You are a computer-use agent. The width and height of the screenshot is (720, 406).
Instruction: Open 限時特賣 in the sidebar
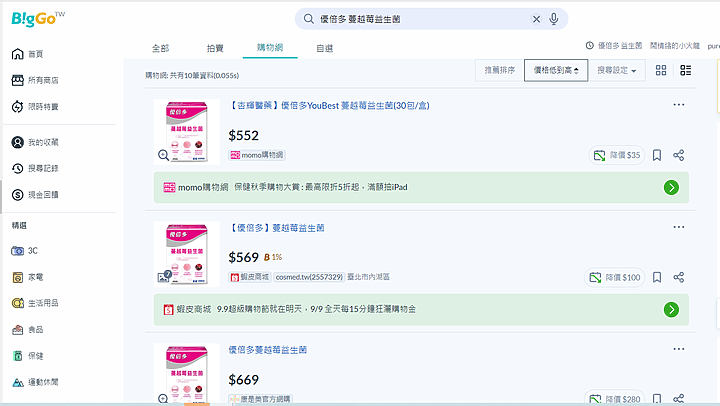(x=35, y=107)
